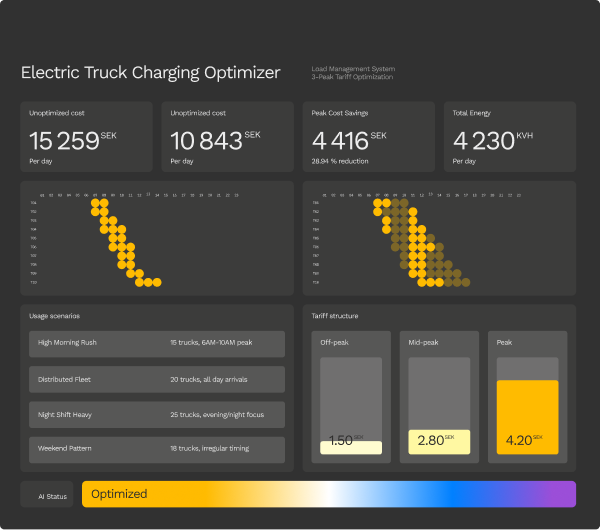Screen dimensions: 600x530
Task: Click the Optimized AI status gradient bar
Action: pyautogui.click(x=328, y=494)
